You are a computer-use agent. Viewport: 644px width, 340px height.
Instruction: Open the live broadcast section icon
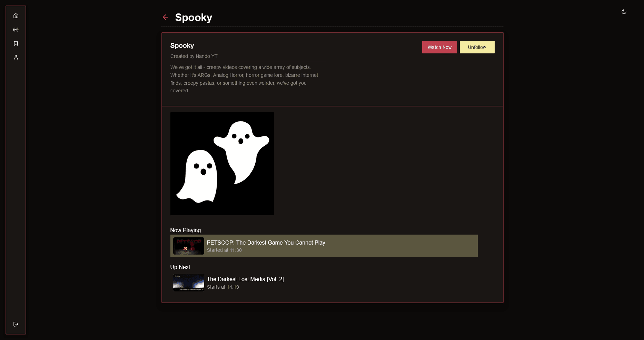(16, 30)
